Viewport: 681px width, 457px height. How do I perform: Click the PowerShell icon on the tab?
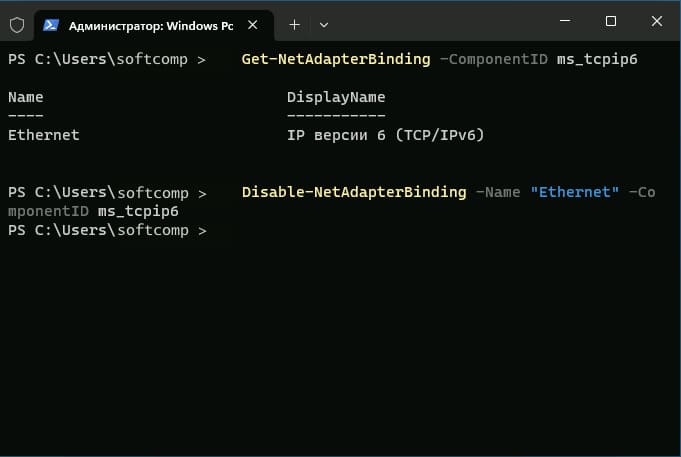51,25
